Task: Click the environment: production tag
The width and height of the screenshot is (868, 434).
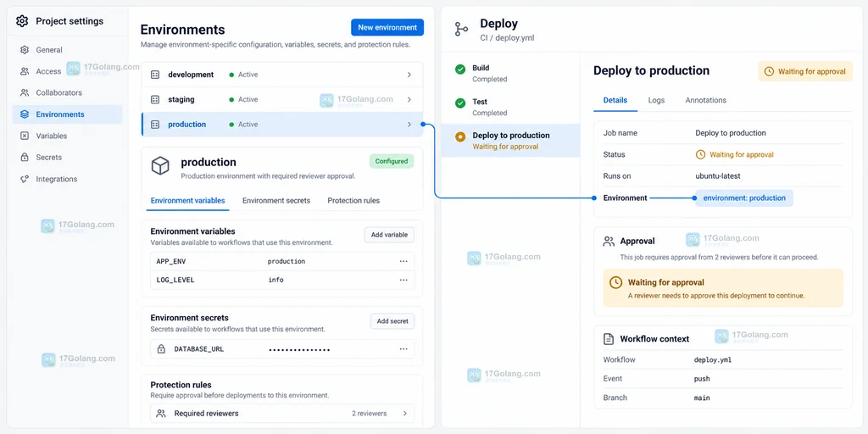Action: pyautogui.click(x=744, y=198)
